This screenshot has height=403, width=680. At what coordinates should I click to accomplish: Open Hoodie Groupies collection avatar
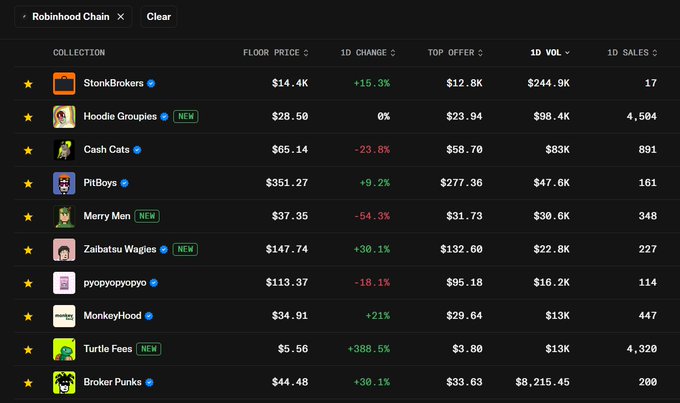(x=64, y=117)
